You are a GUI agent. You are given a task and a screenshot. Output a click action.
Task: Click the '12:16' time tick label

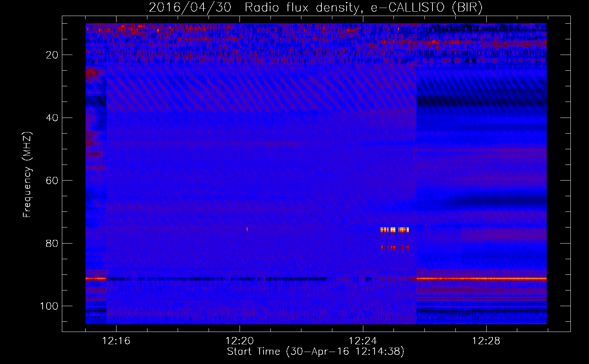tap(116, 341)
